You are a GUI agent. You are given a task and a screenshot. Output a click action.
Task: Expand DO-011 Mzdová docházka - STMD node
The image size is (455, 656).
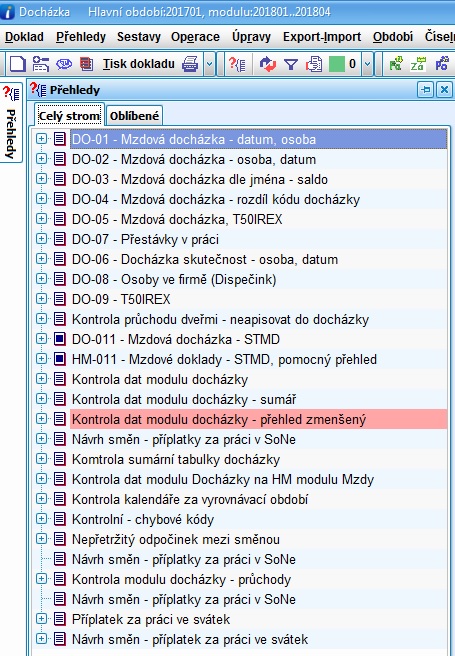point(41,339)
